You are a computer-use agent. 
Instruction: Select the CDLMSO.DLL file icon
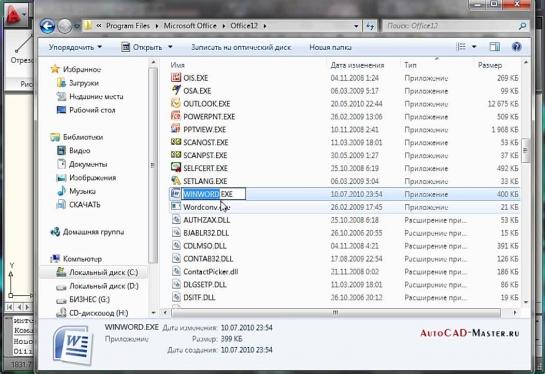pyautogui.click(x=177, y=245)
